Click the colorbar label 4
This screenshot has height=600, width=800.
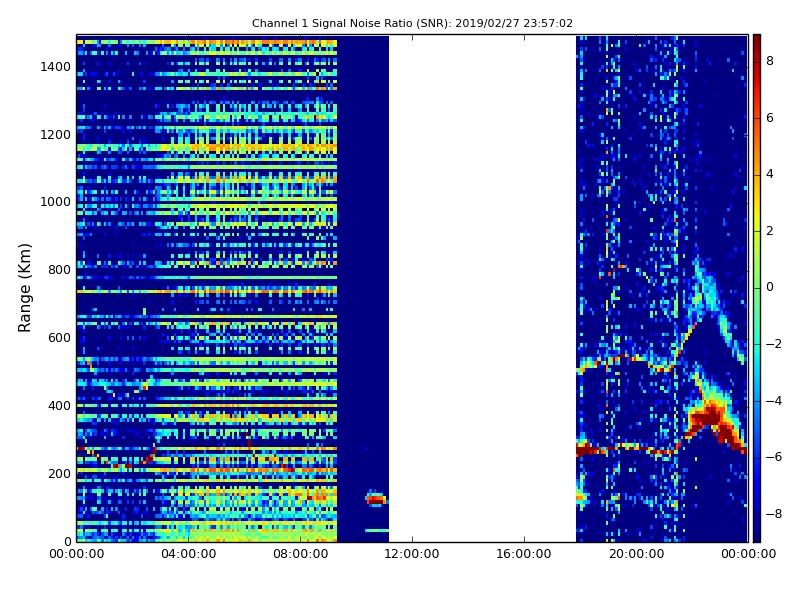[x=770, y=174]
